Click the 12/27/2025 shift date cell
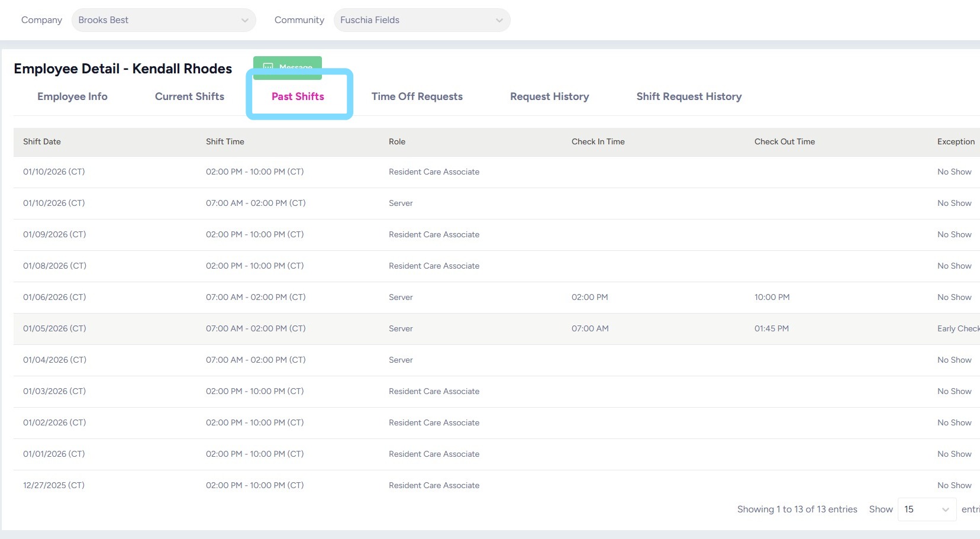 pyautogui.click(x=54, y=485)
